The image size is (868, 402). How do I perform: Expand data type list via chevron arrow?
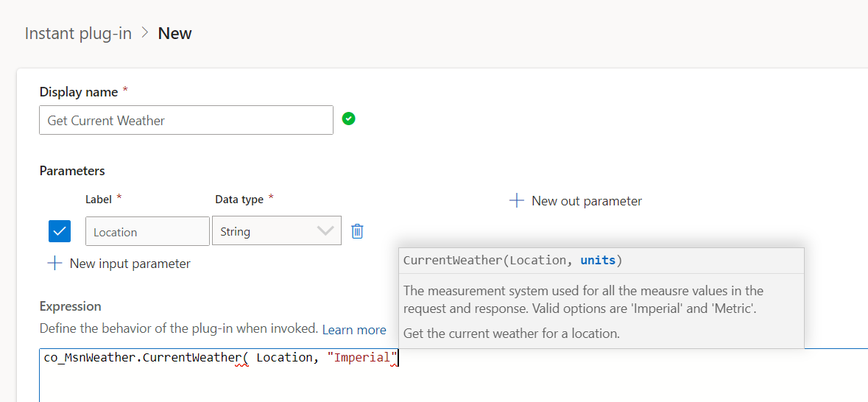pos(325,231)
